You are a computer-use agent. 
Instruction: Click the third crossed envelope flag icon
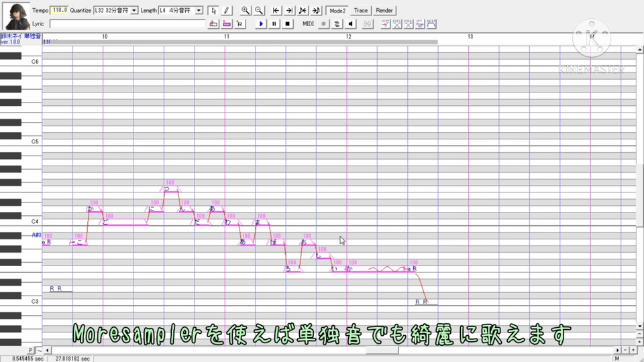[x=409, y=24]
